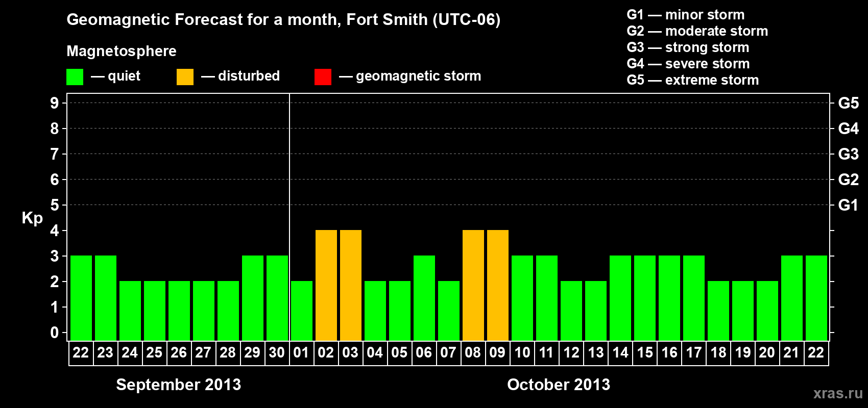Click the date label 13 in October
The height and width of the screenshot is (408, 868).
[x=595, y=352]
